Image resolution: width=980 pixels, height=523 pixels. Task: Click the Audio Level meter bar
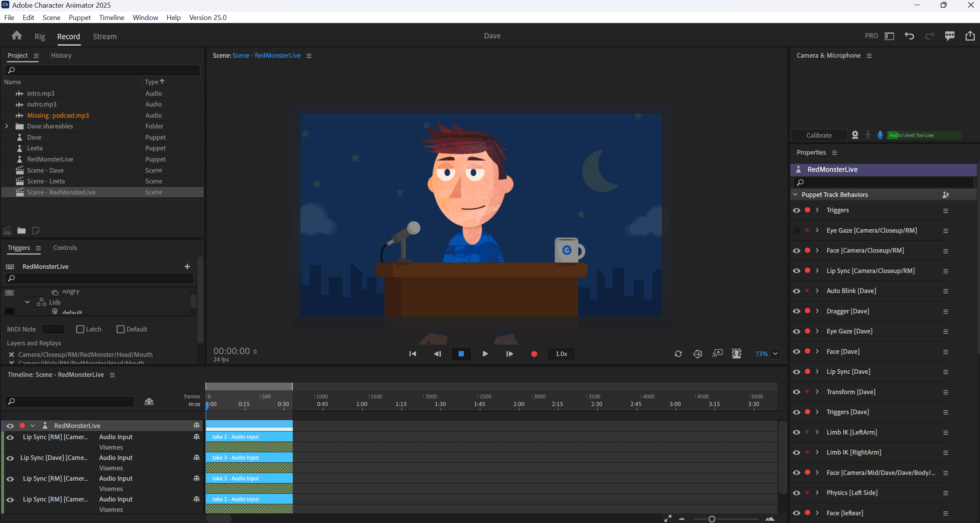coord(924,135)
